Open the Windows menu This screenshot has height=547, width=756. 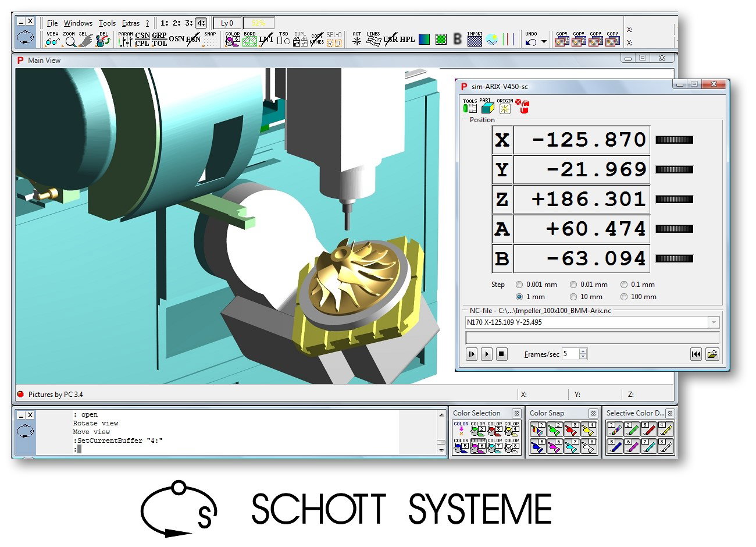pos(78,23)
